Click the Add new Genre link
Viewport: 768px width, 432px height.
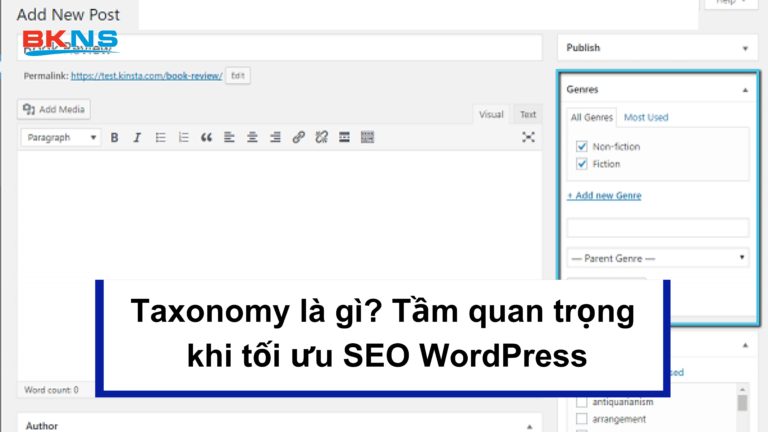604,195
